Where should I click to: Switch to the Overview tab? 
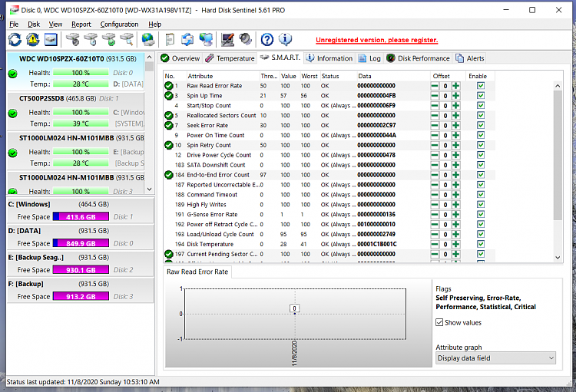[x=180, y=58]
